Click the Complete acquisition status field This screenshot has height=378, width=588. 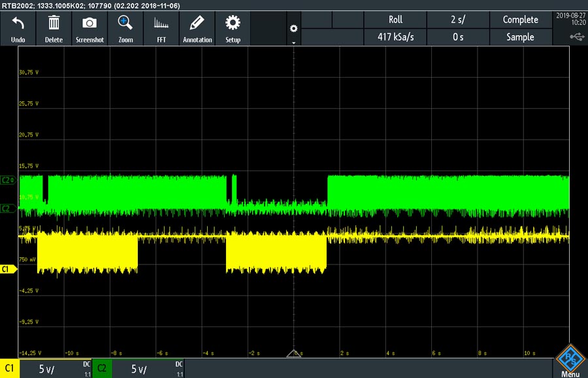(x=521, y=20)
